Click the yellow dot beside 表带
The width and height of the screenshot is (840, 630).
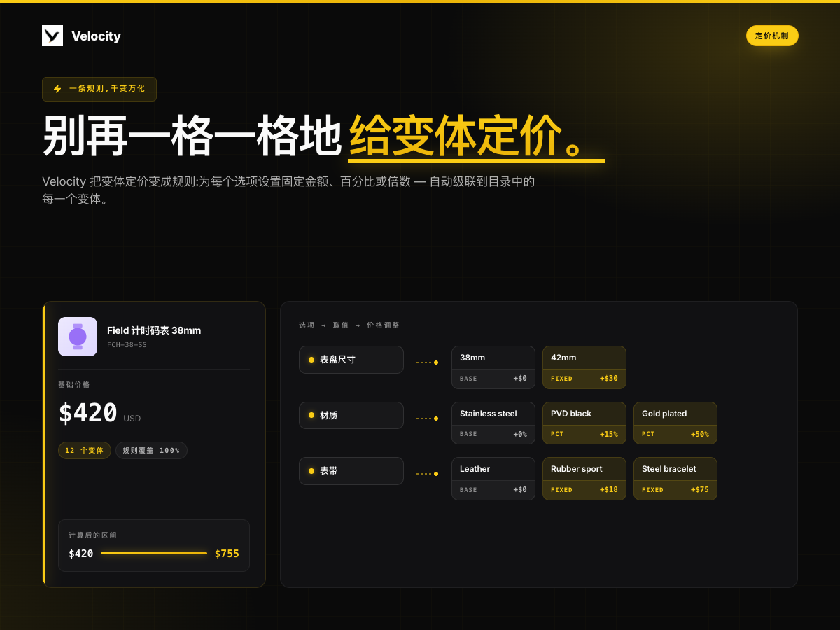(x=311, y=471)
